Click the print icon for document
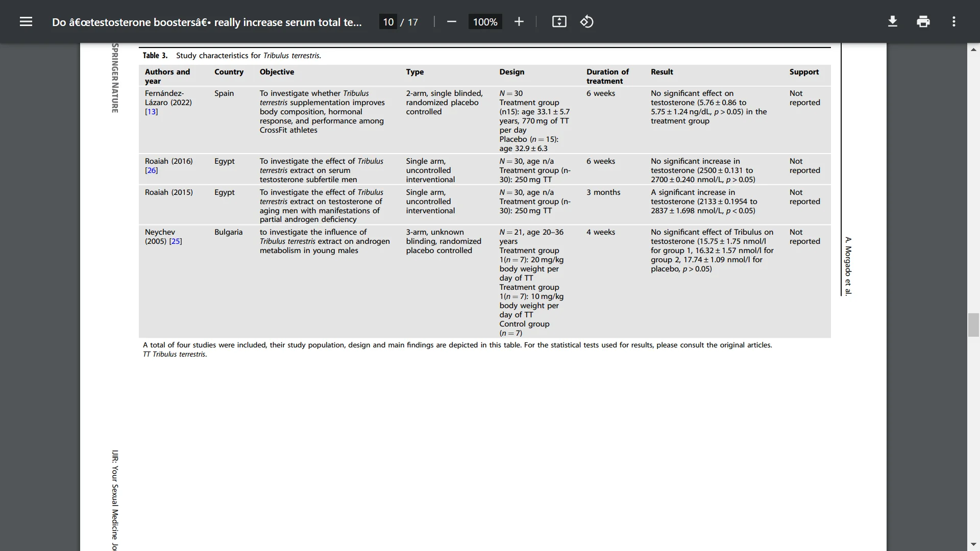 923,21
